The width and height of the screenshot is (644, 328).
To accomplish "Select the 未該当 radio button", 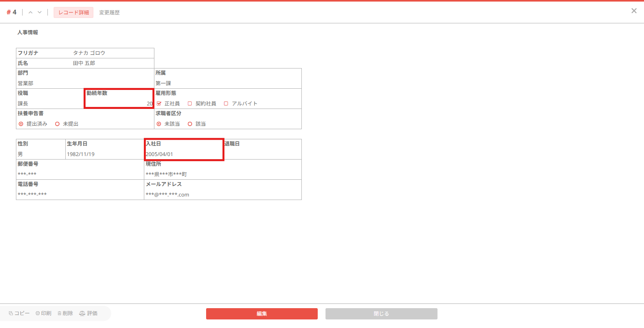I will click(159, 124).
